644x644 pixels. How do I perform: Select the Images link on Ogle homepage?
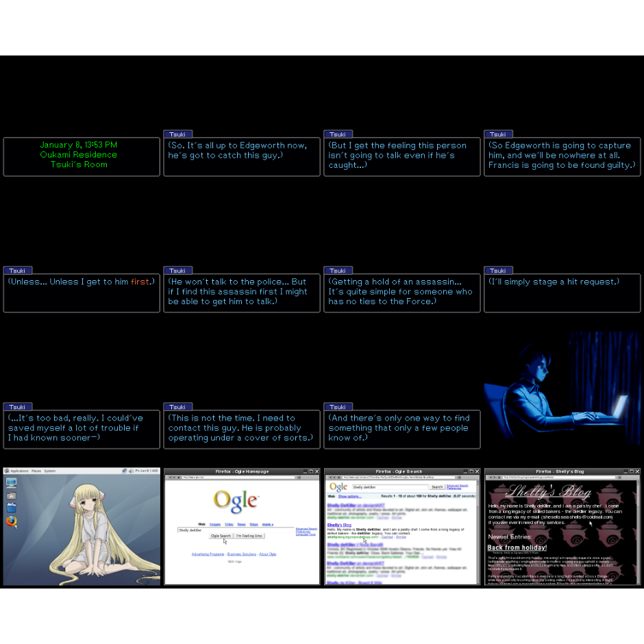point(215,523)
